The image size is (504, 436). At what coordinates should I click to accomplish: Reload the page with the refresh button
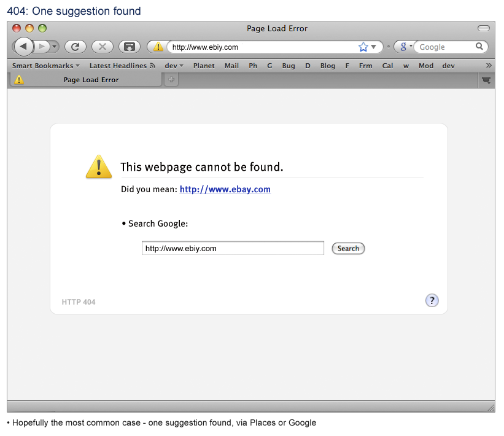(x=76, y=47)
